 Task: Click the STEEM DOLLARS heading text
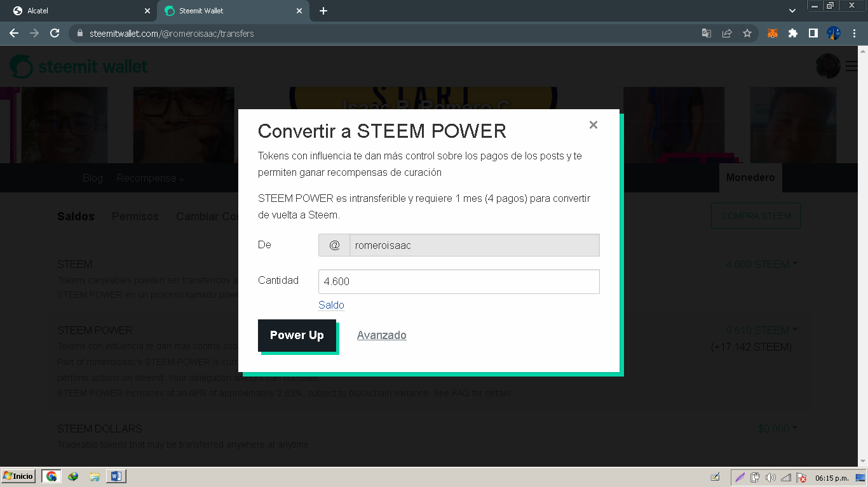[100, 429]
